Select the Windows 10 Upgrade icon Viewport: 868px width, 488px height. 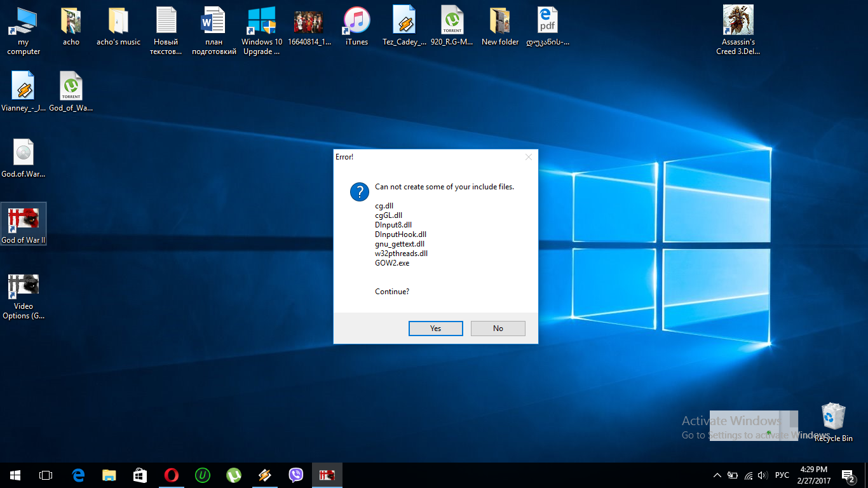261,30
